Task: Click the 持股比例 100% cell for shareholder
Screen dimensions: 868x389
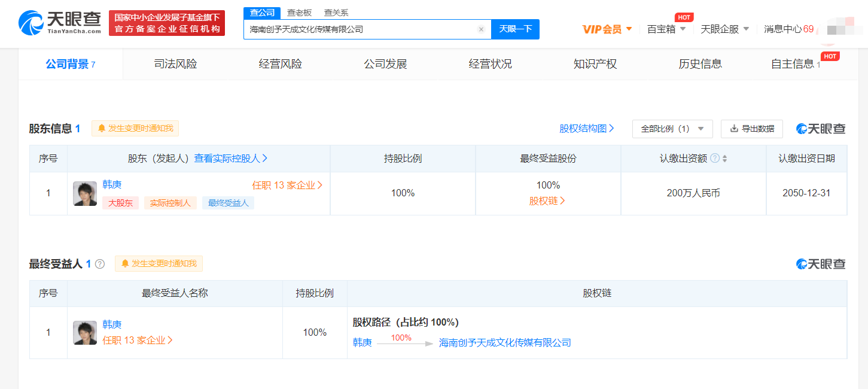Action: coord(403,193)
